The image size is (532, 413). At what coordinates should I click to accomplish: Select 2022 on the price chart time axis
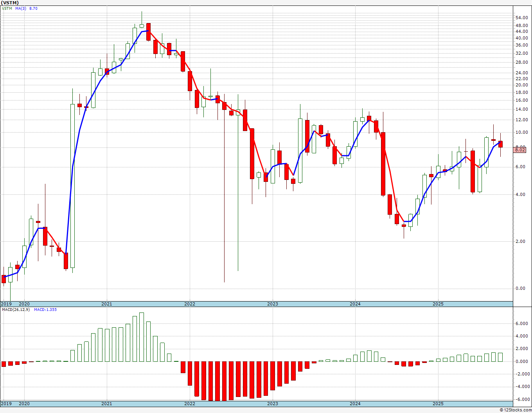190,304
